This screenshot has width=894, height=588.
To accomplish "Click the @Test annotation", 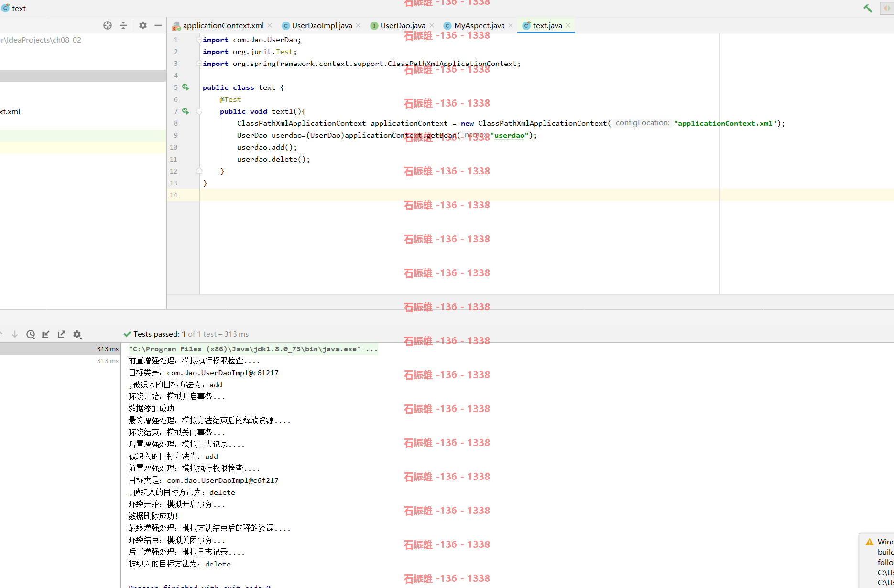I will point(230,99).
